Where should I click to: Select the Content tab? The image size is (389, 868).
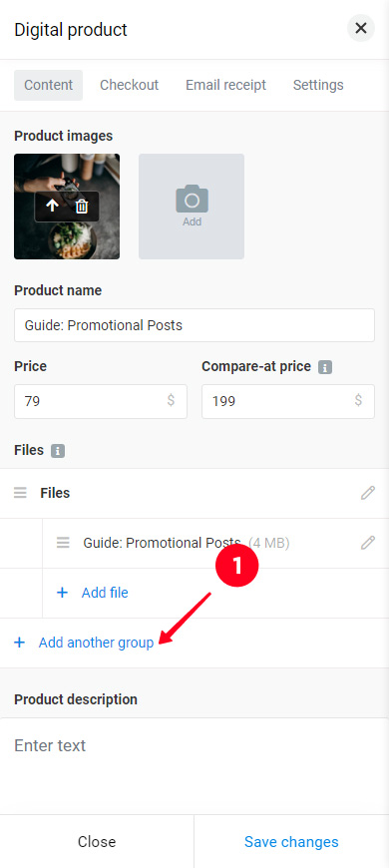coord(49,85)
